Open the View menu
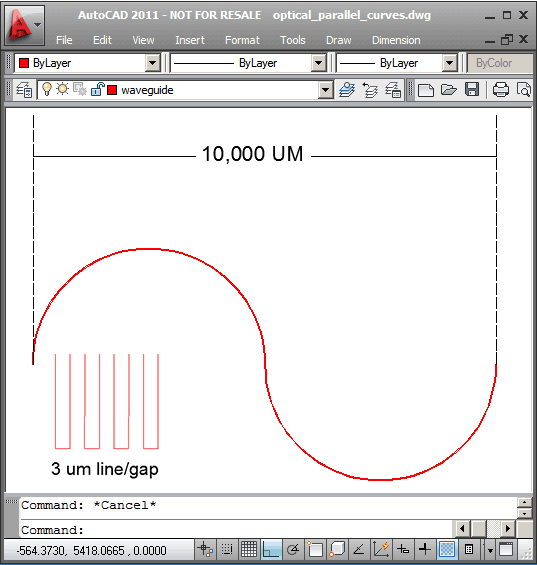 (x=143, y=40)
